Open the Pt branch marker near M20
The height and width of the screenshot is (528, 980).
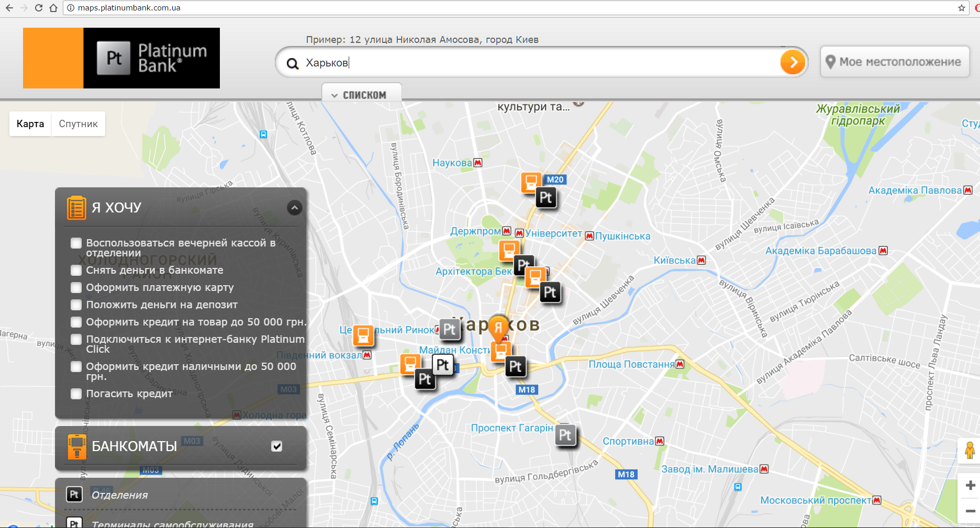click(546, 198)
